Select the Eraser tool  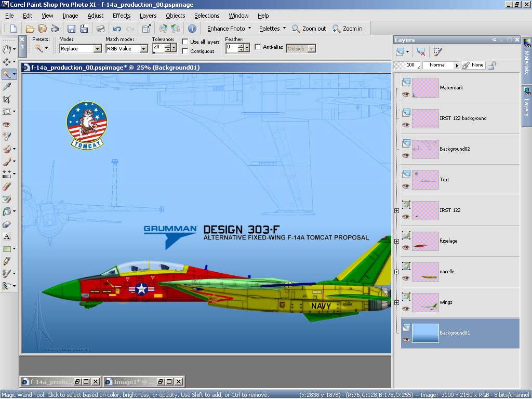pos(6,187)
